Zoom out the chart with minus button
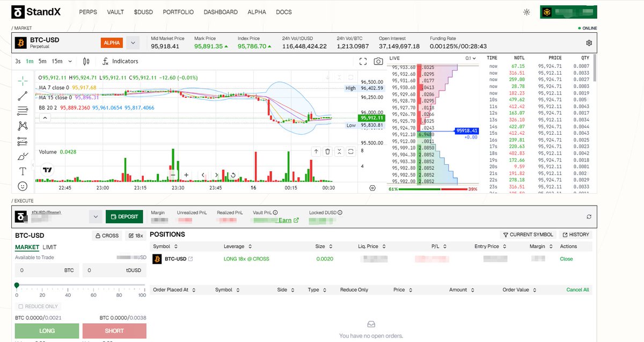 (173, 175)
